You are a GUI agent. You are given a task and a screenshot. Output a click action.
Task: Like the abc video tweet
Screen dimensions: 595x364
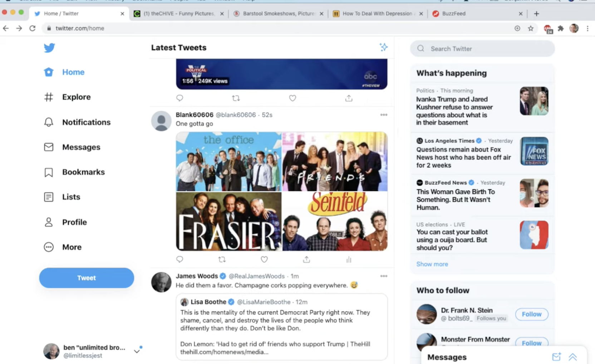pyautogui.click(x=292, y=98)
